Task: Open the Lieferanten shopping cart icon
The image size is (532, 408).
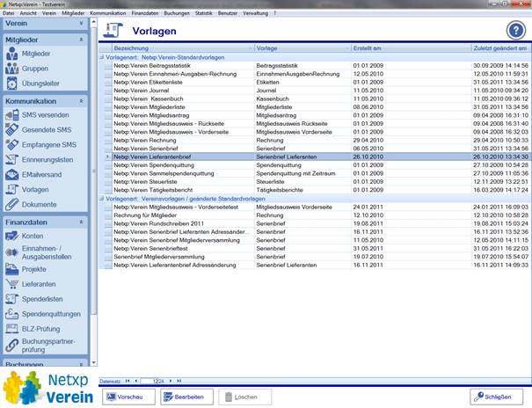Action: point(12,284)
